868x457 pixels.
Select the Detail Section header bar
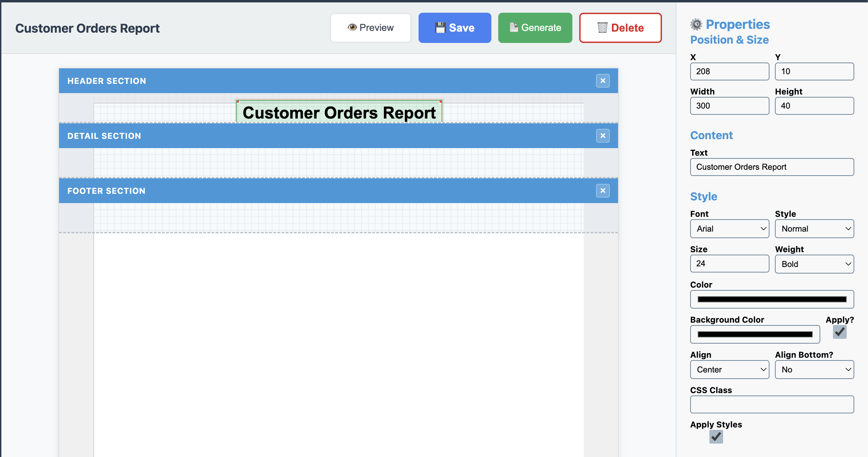point(309,136)
